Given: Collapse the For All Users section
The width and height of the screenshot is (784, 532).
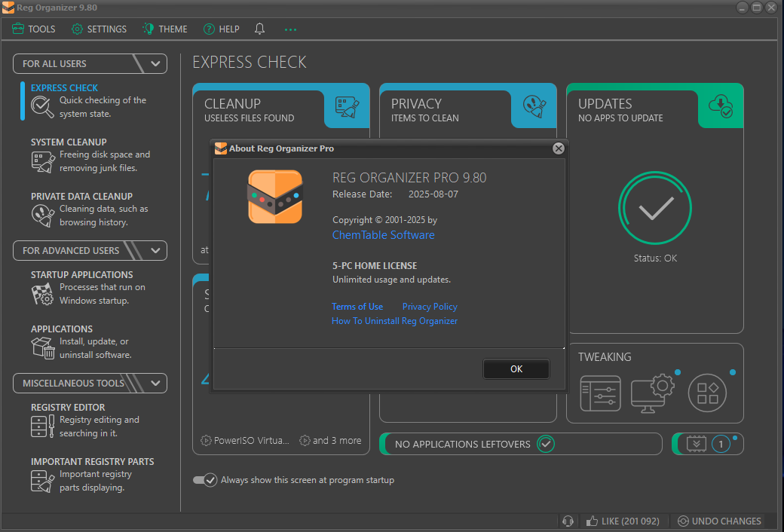Looking at the screenshot, I should tap(155, 63).
